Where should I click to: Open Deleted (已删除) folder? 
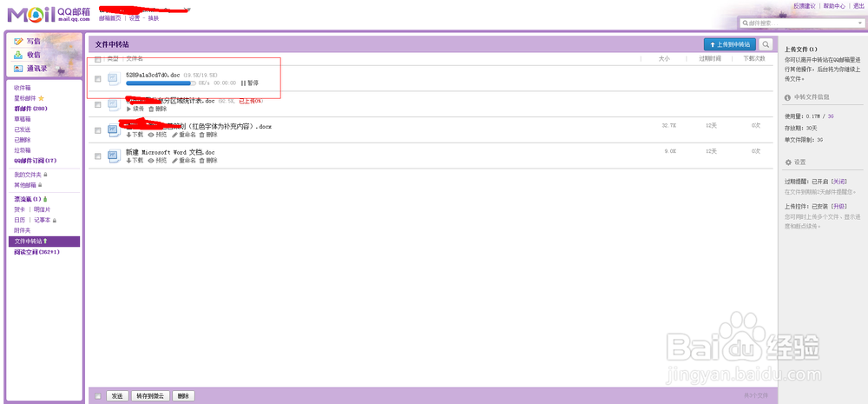23,140
